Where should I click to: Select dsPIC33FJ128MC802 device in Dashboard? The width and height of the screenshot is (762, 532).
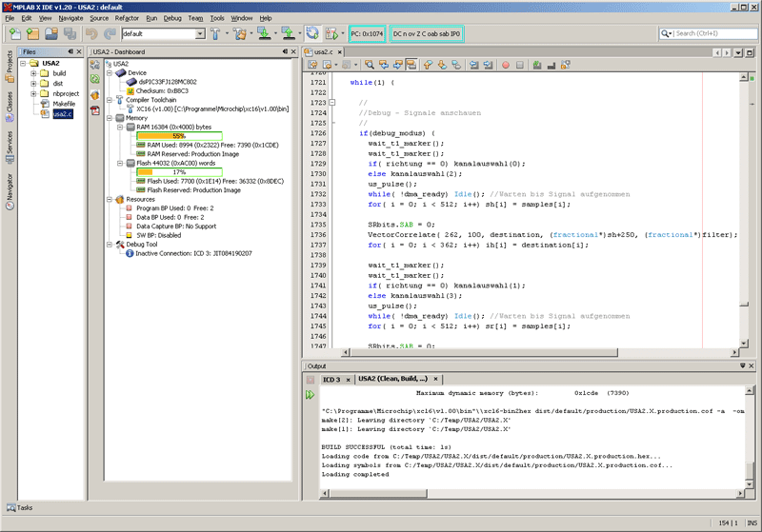coord(168,82)
